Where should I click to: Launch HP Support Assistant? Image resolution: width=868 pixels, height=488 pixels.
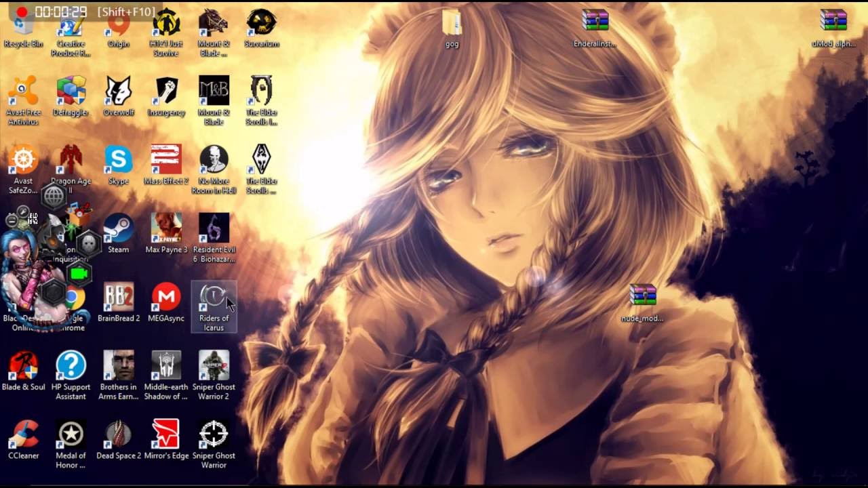coord(71,375)
